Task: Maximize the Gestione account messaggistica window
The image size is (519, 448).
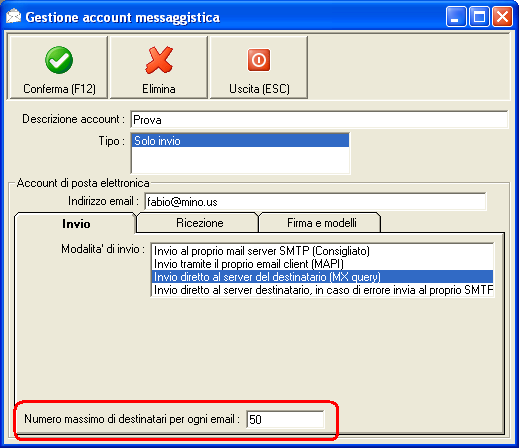Action: 479,16
